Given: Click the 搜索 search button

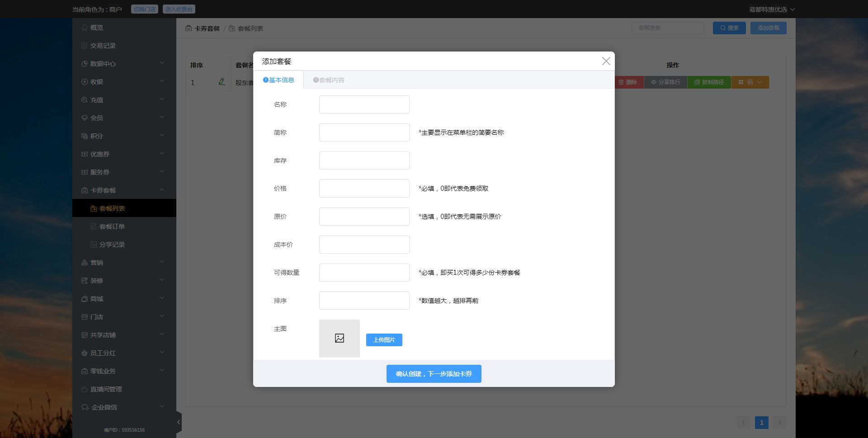Looking at the screenshot, I should (729, 28).
